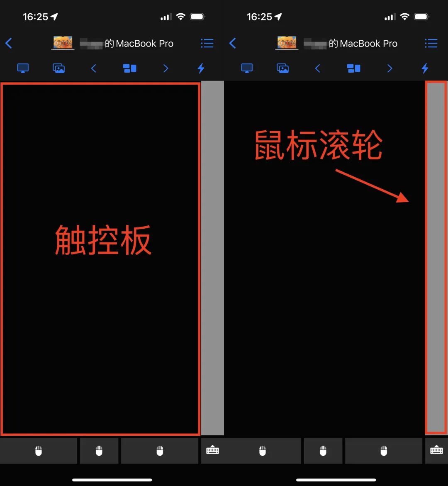Image resolution: width=448 pixels, height=486 pixels.
Task: Tap the lightning bolt quick-actions icon
Action: (200, 68)
